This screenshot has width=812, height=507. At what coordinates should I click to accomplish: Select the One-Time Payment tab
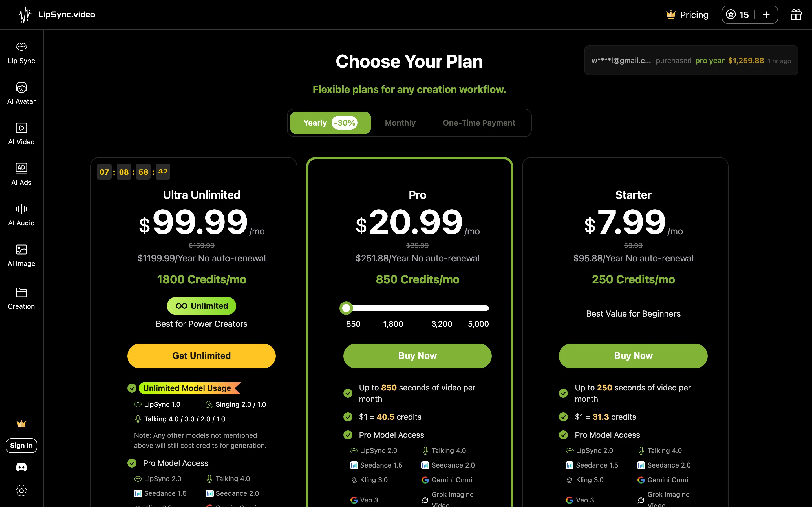479,123
